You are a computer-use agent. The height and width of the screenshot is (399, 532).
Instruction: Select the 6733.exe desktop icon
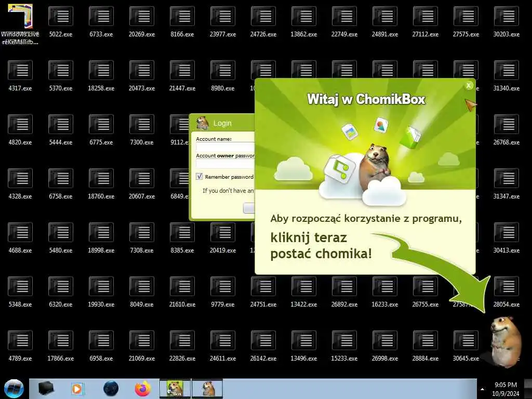pos(101,22)
